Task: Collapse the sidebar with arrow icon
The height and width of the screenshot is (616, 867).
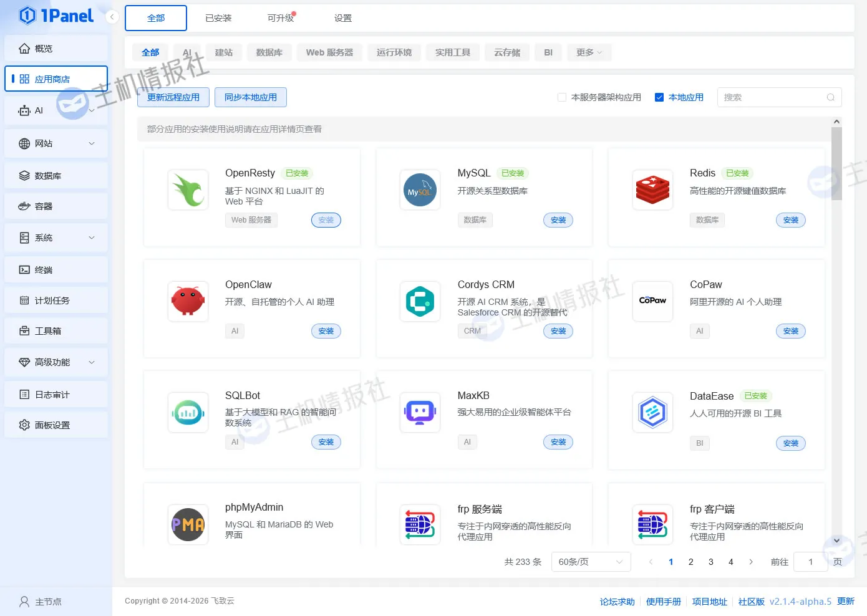Action: tap(112, 17)
